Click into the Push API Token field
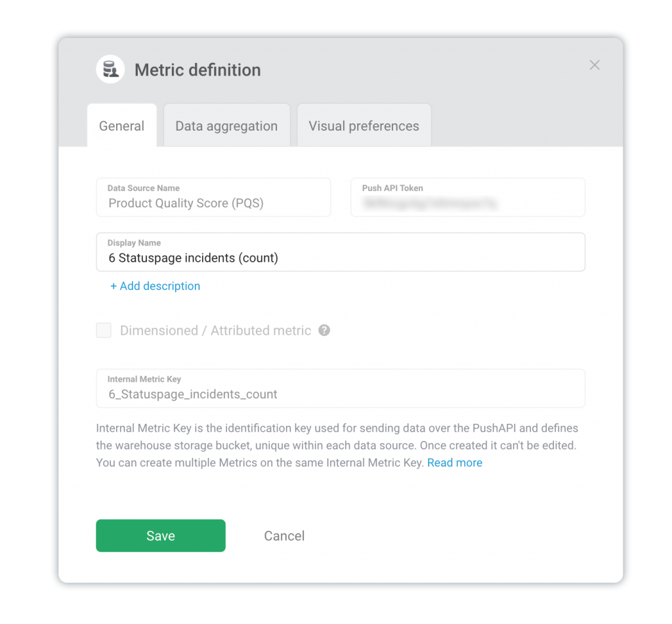Viewport: 672px width, 624px height. click(x=468, y=198)
